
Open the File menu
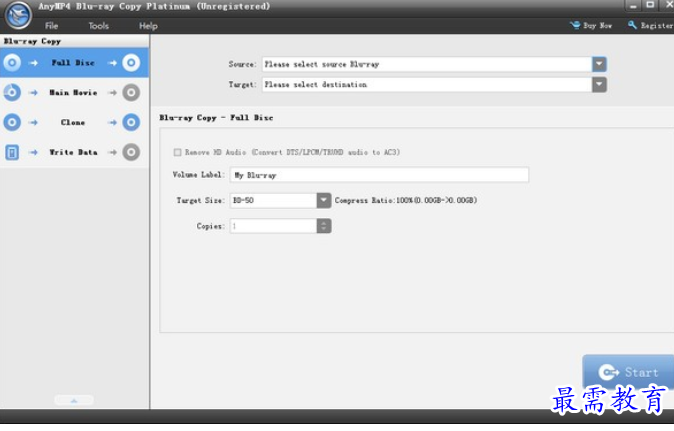click(x=52, y=26)
